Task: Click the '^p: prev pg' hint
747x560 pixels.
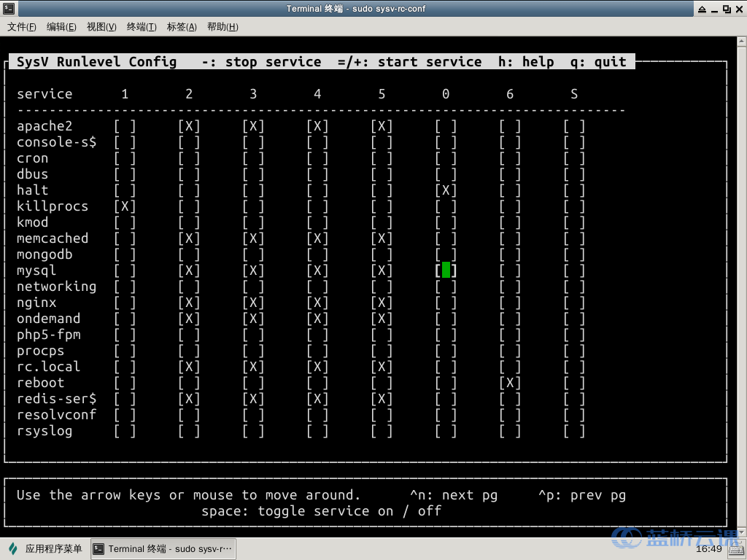Action: (x=582, y=495)
